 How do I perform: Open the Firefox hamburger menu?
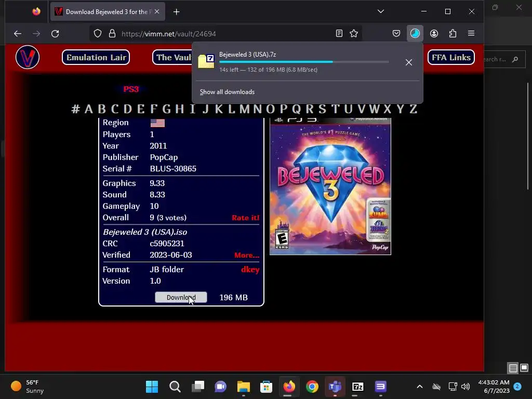[x=471, y=33]
